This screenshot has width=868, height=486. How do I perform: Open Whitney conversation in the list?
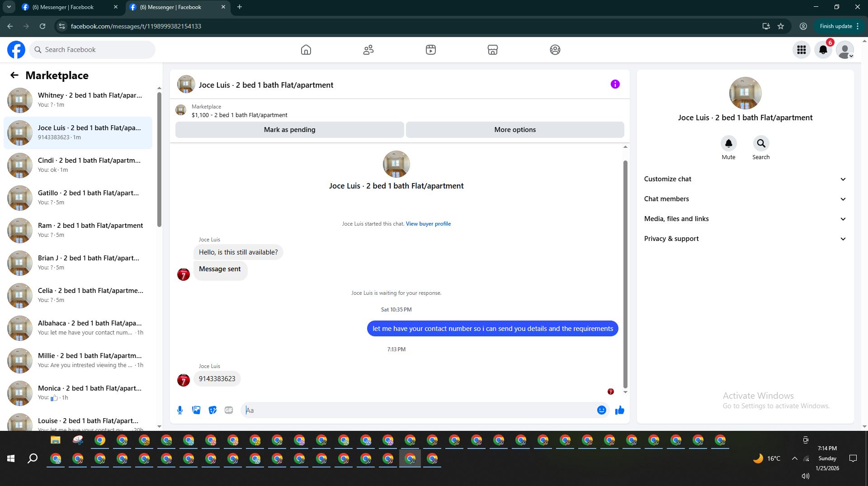(x=78, y=100)
